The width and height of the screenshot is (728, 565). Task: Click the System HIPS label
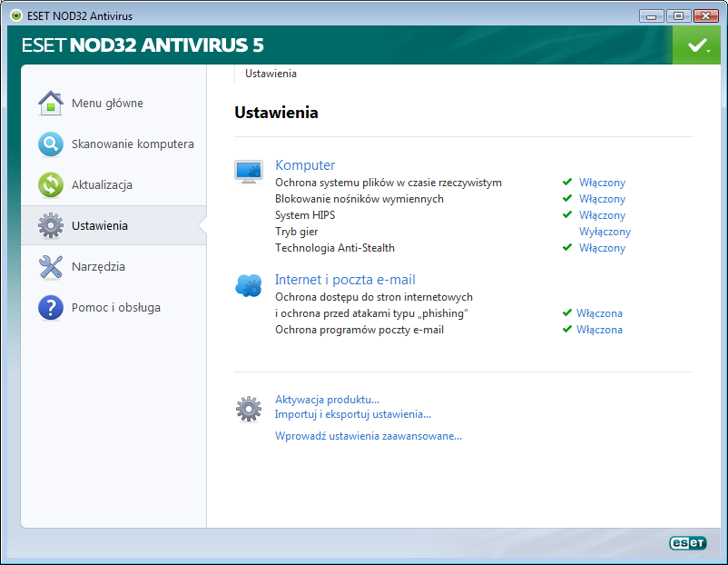305,215
